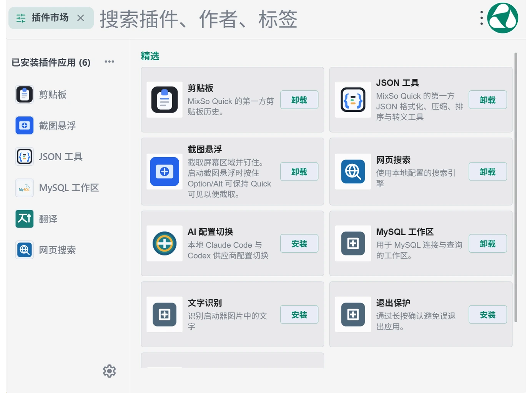
Task: Uninstall the JSON 工具 plugin
Action: click(487, 100)
